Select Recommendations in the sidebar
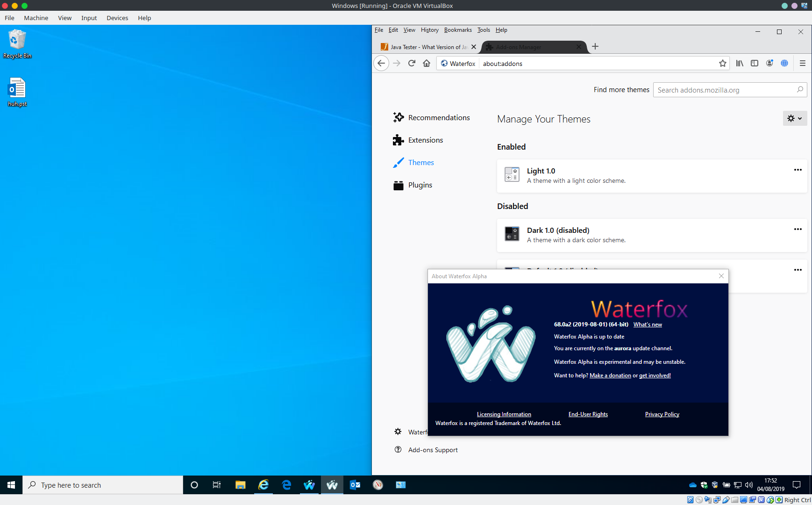Screen dimensions: 812x505 (439, 117)
